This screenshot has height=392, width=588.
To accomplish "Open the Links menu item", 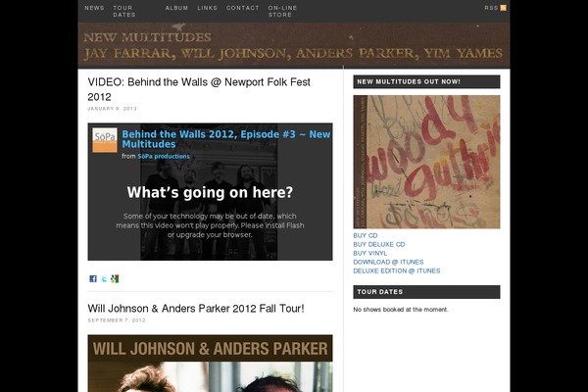I will pyautogui.click(x=208, y=8).
